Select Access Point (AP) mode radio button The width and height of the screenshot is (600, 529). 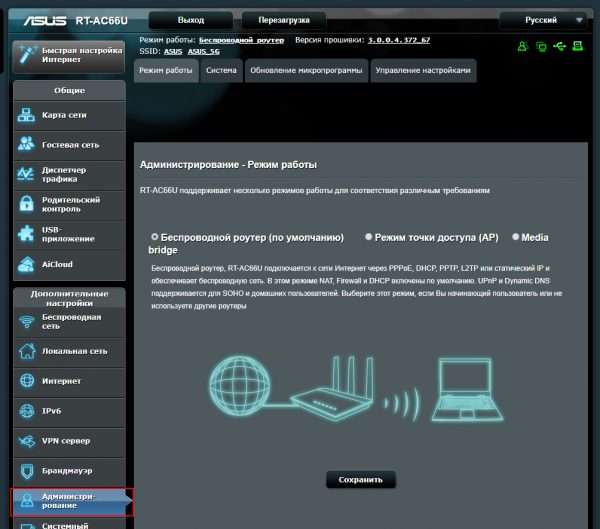(368, 237)
